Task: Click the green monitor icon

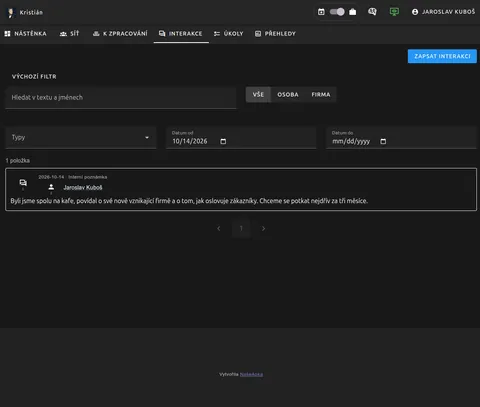Action: point(394,12)
